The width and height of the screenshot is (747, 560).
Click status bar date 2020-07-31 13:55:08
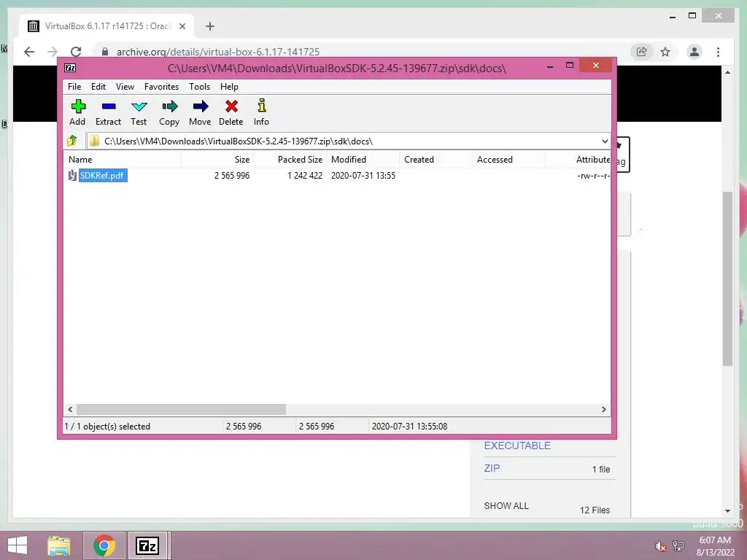click(x=409, y=426)
